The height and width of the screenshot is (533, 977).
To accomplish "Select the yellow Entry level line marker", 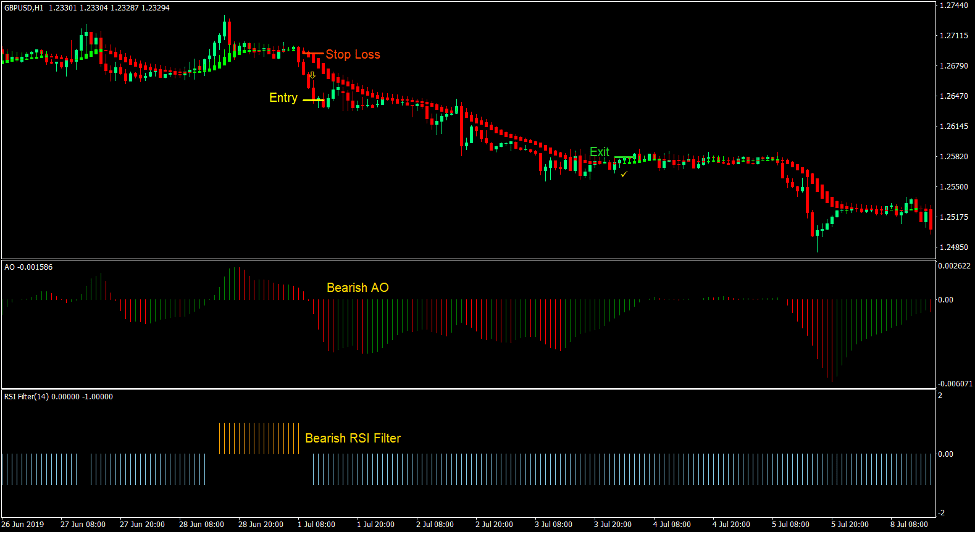I will pyautogui.click(x=314, y=99).
